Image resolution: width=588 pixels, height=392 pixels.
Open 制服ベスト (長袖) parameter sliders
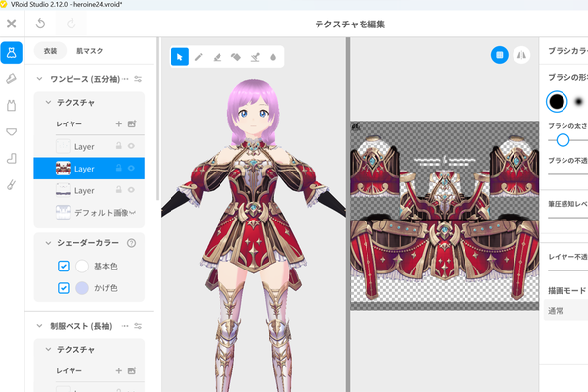[x=138, y=326]
